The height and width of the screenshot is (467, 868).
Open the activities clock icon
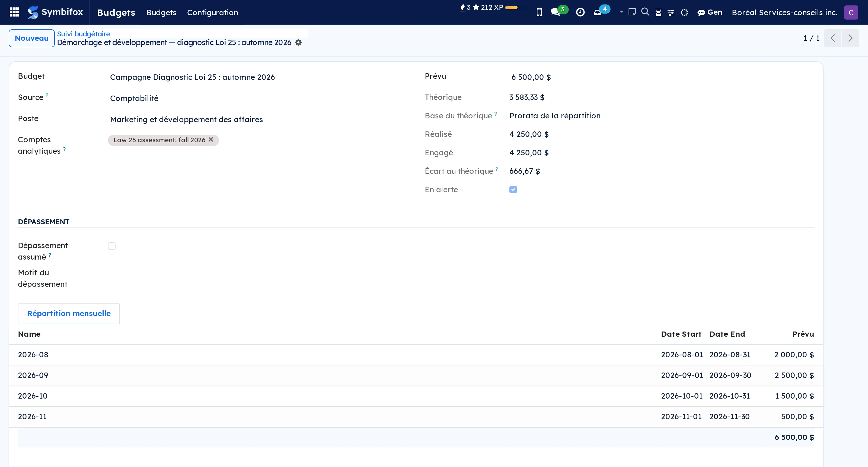[580, 12]
